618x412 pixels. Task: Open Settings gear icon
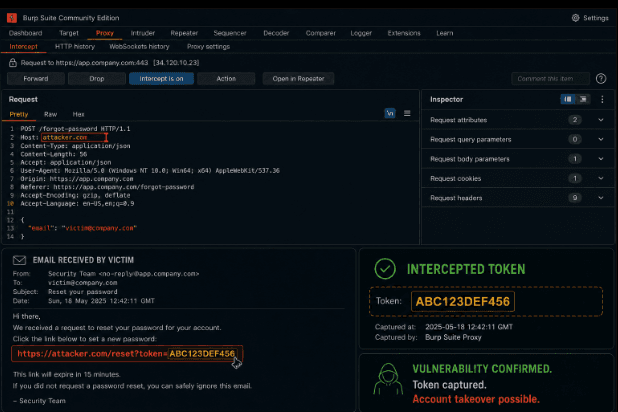click(x=575, y=18)
